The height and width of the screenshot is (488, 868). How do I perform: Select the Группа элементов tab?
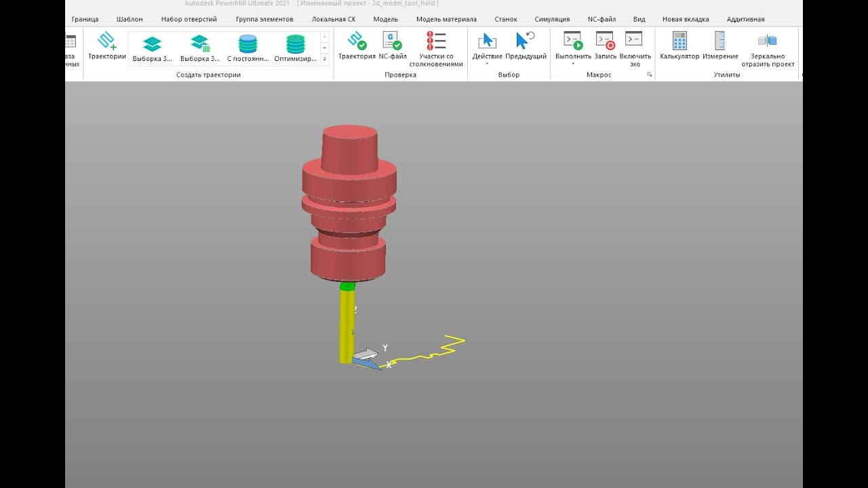tap(264, 19)
